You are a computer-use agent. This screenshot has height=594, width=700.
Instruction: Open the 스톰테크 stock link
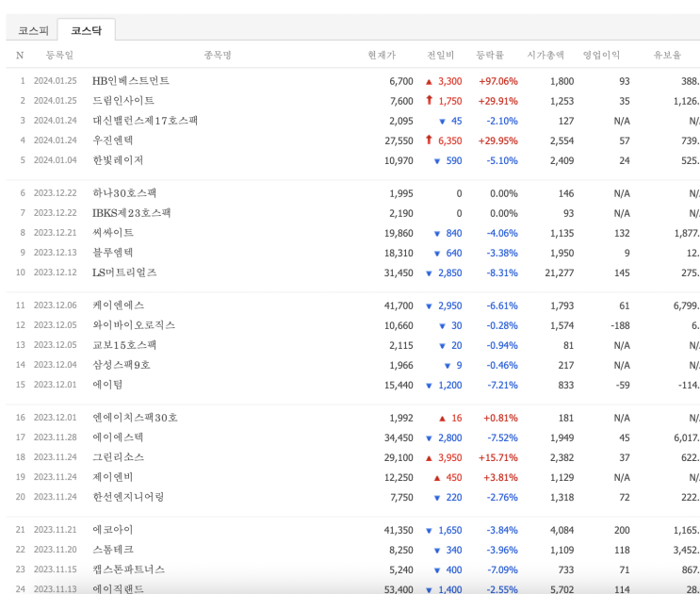pos(112,550)
